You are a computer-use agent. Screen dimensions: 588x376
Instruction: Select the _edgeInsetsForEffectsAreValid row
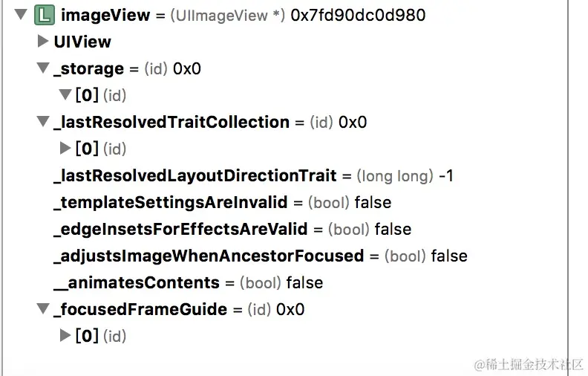(180, 230)
